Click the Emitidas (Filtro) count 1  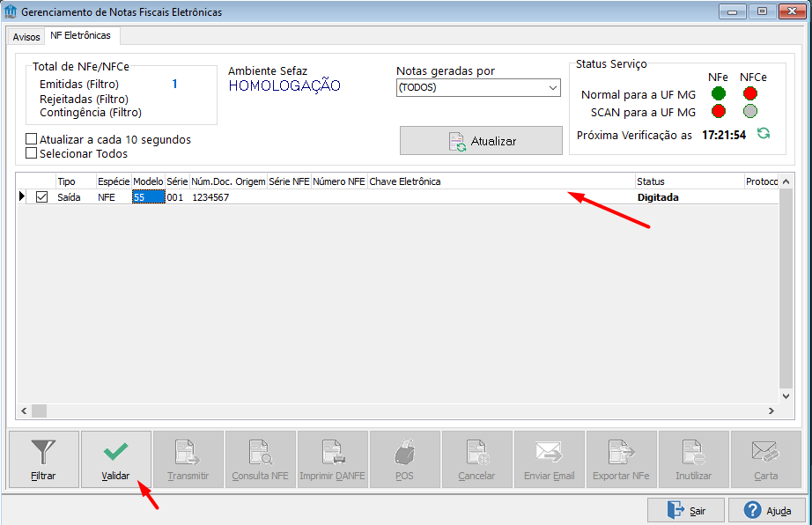174,84
